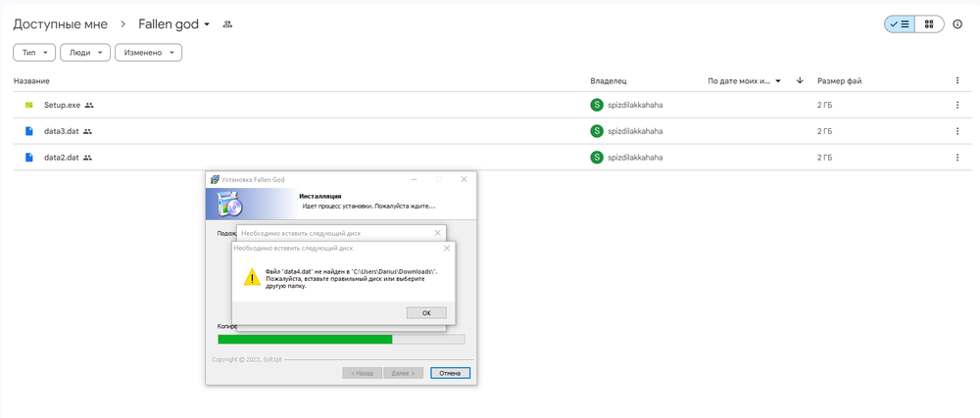Open more actions for data3.dat
The image size is (980, 418).
[x=956, y=131]
